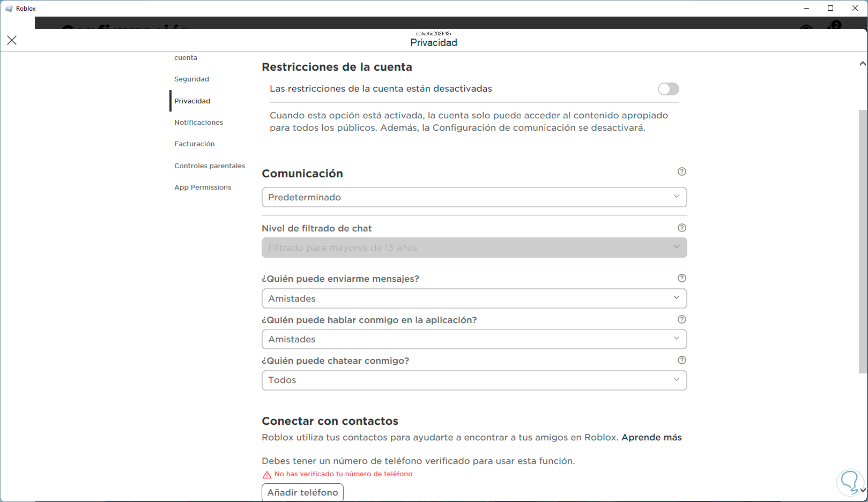Image resolution: width=868 pixels, height=502 pixels.
Task: Expand the ¿Quién puede enviarme mensajes? dropdown
Action: coord(474,298)
